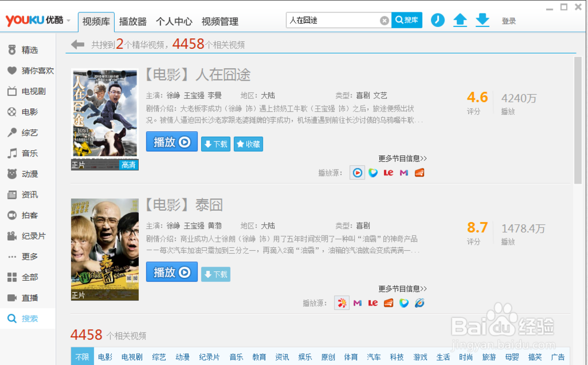The height and width of the screenshot is (365, 588).
Task: Show 更多 categories in sidebar
Action: (x=24, y=257)
